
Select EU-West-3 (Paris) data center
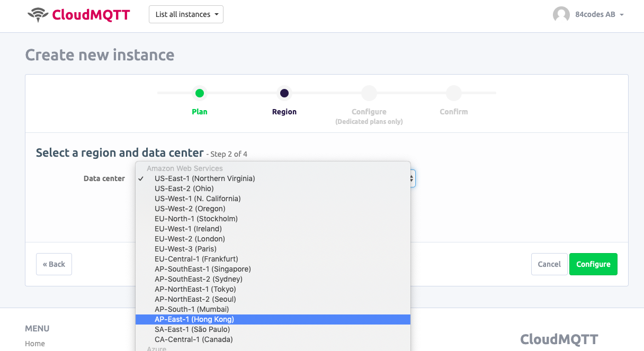[x=273, y=249]
